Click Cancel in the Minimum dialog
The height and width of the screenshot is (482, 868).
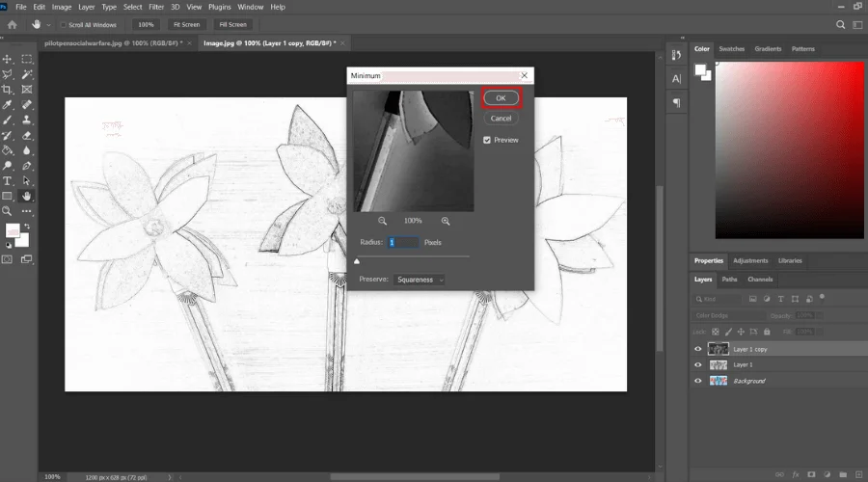[x=501, y=119]
